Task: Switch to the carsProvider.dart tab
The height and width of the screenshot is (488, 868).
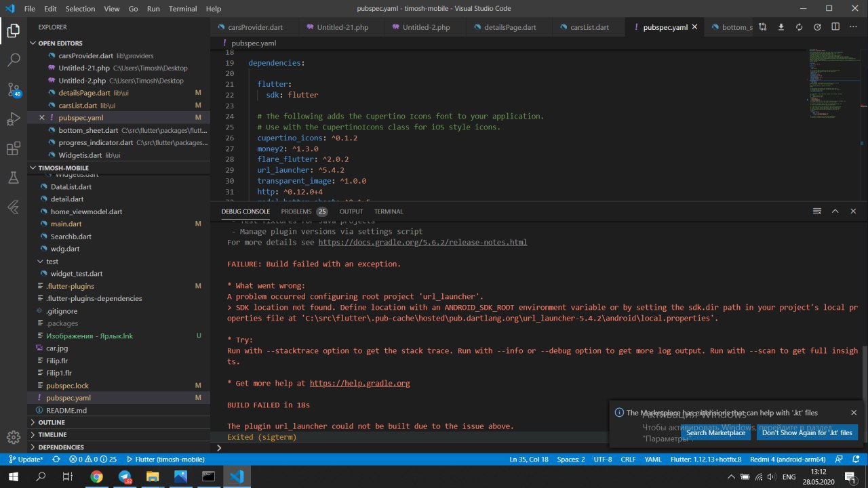Action: pyautogui.click(x=254, y=27)
